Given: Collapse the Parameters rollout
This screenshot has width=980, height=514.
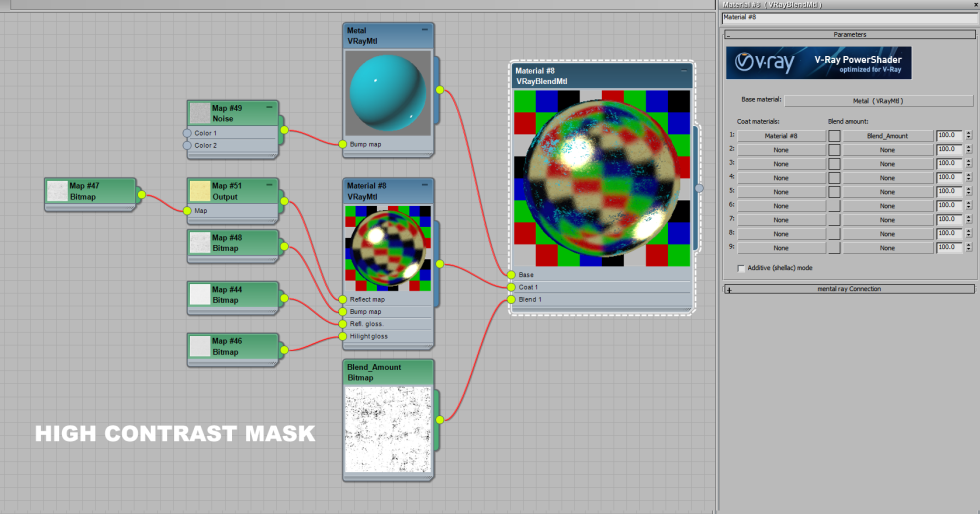Looking at the screenshot, I should 729,34.
